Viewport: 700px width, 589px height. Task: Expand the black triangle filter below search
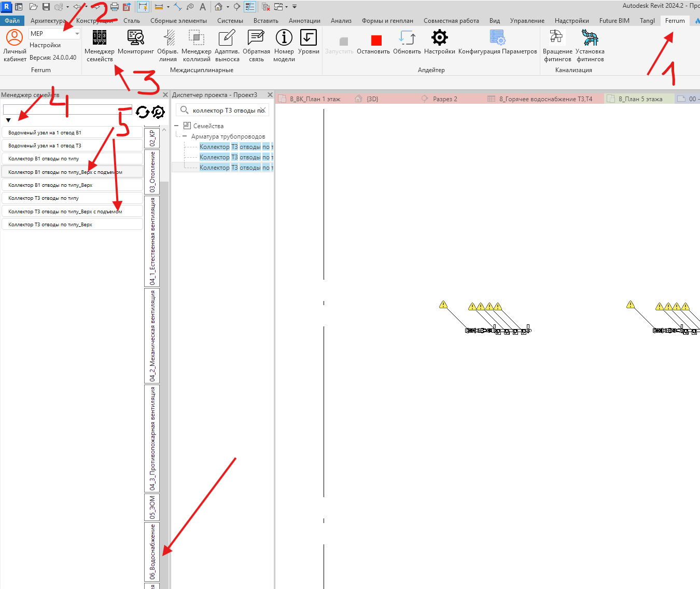[8, 120]
